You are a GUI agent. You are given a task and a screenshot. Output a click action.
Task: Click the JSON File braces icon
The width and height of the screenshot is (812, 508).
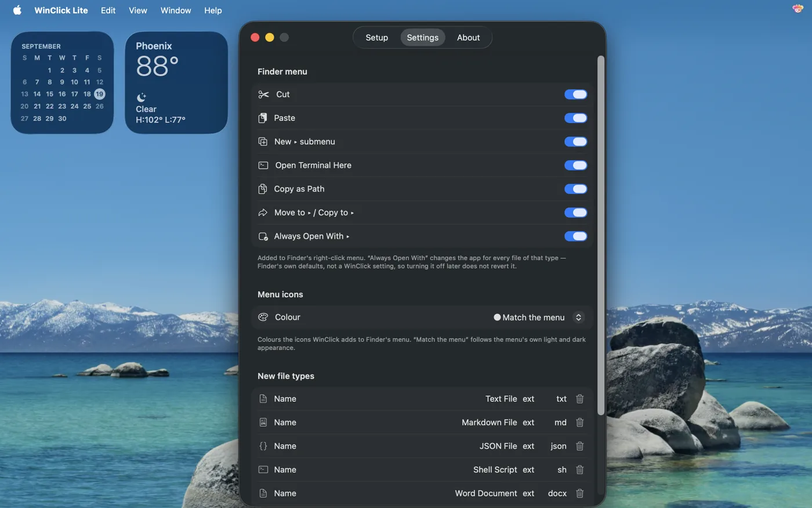pyautogui.click(x=263, y=446)
